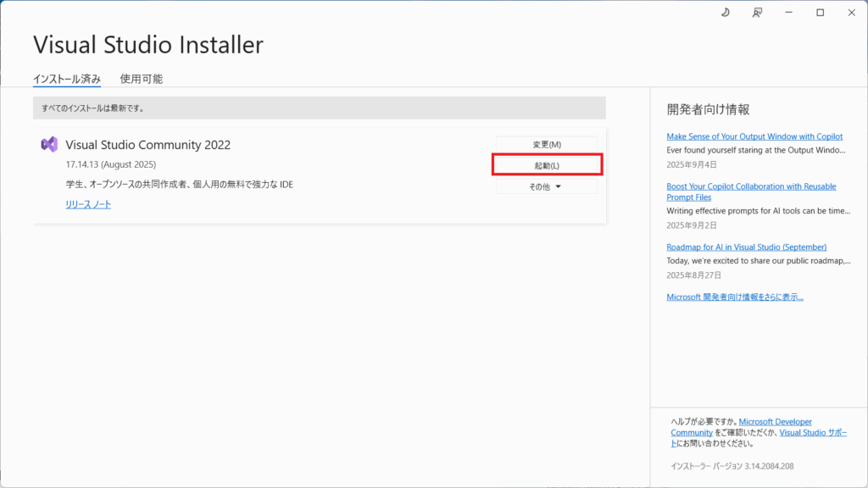Expand the その他 dropdown menu
Image resolution: width=868 pixels, height=488 pixels.
click(546, 186)
